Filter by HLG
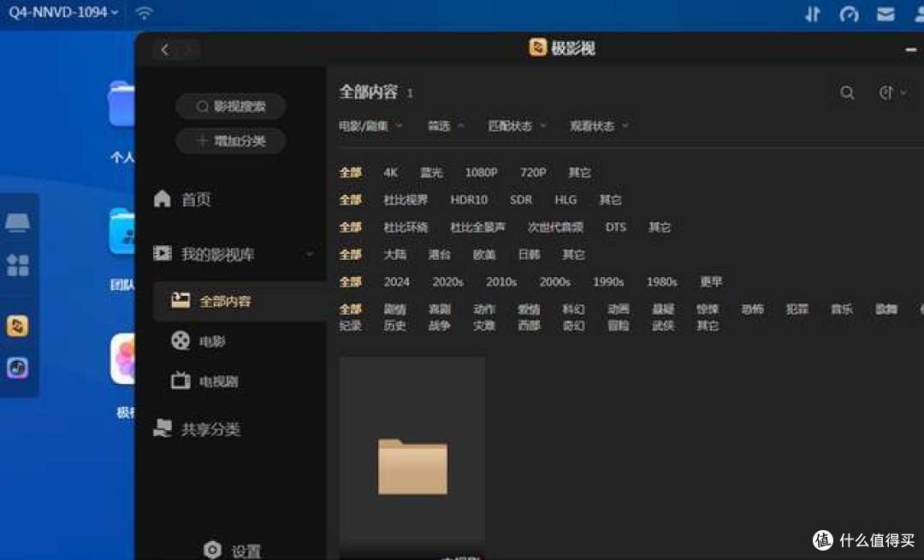The width and height of the screenshot is (924, 560). pos(566,199)
